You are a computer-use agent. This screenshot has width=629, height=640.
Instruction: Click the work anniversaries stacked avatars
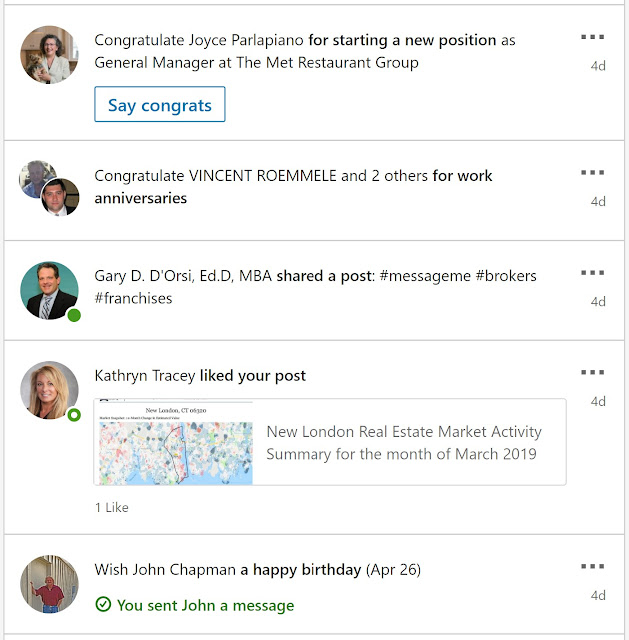tap(49, 188)
